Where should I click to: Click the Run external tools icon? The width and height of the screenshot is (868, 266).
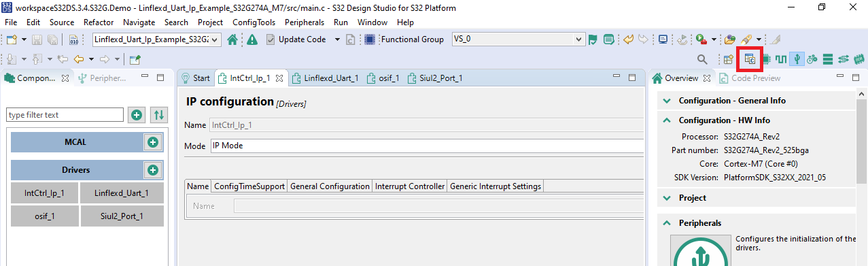pyautogui.click(x=701, y=39)
